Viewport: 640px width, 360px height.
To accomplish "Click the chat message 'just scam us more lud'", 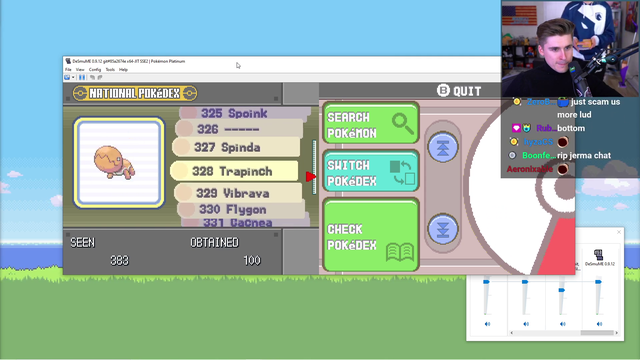I will coord(589,108).
